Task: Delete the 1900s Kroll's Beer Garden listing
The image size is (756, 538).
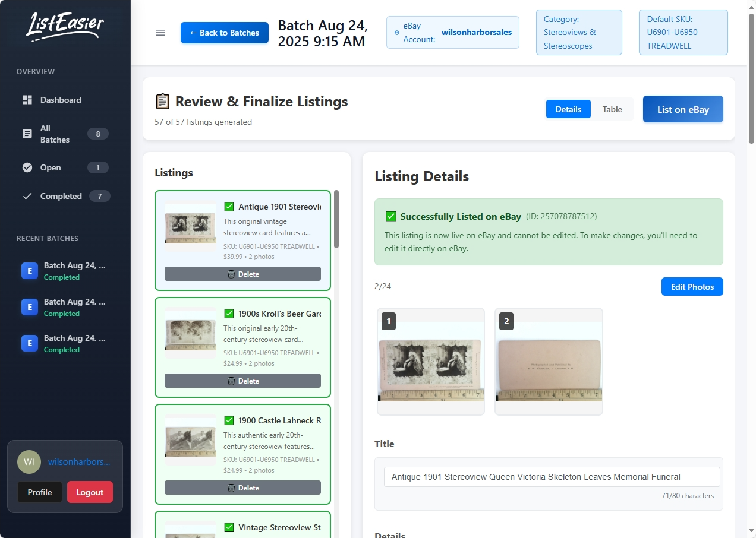Action: pos(242,381)
